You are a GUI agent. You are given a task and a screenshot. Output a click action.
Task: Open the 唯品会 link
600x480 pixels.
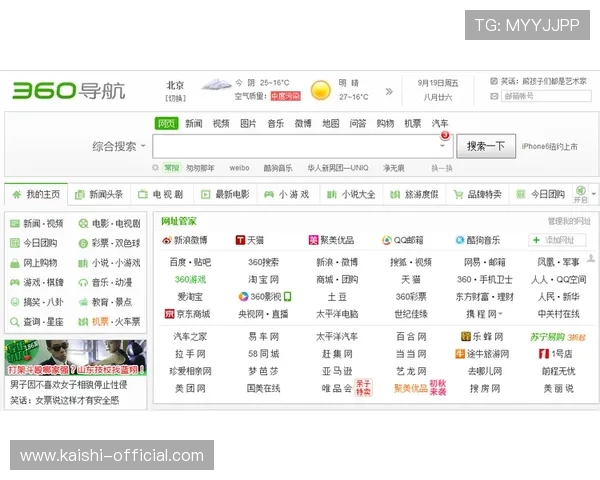337,389
